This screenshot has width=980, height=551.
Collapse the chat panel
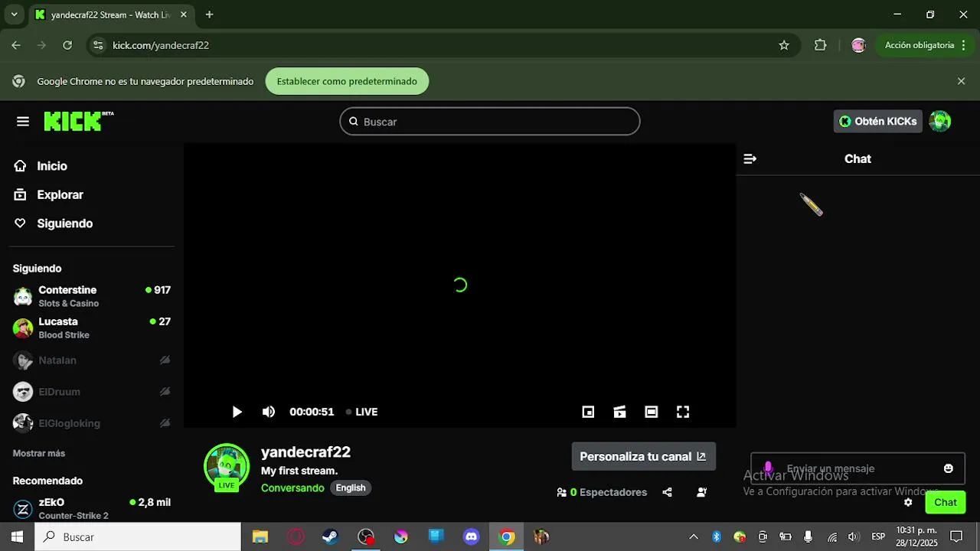(x=750, y=159)
